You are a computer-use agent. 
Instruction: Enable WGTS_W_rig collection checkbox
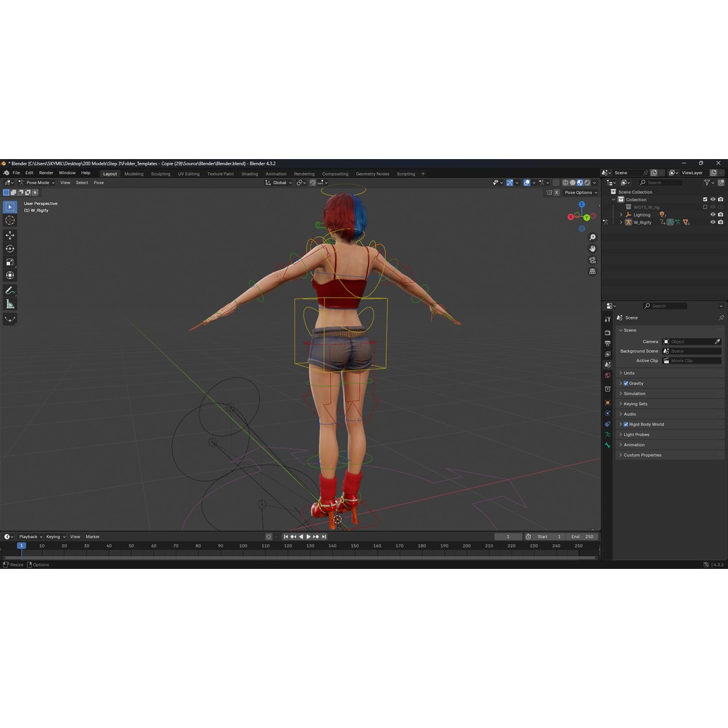[x=705, y=207]
